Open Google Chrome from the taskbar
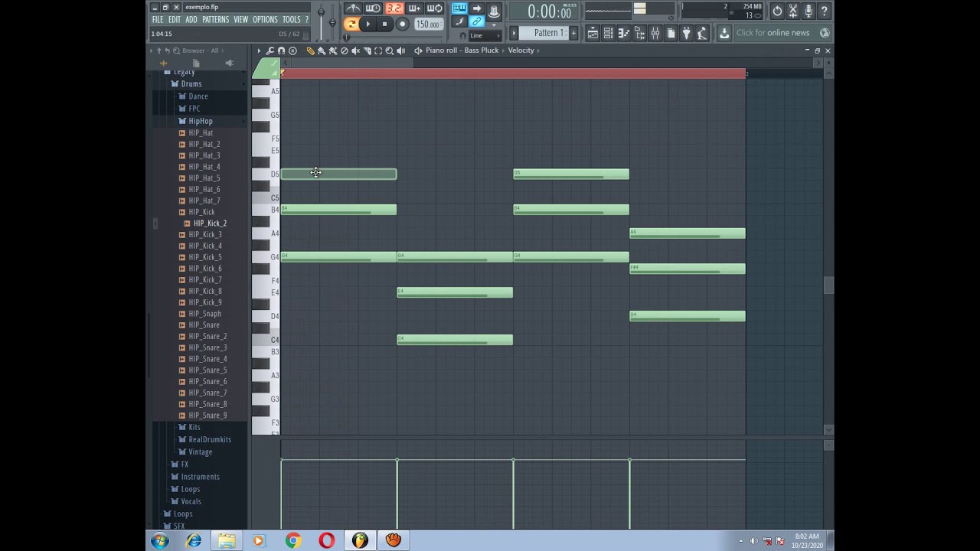980x551 pixels. point(293,541)
